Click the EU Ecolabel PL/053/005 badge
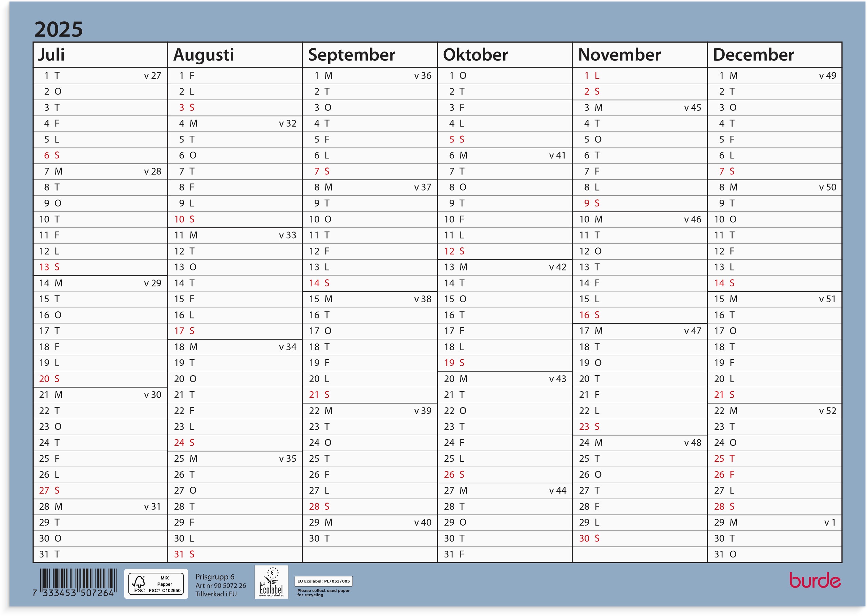The height and width of the screenshot is (616, 867). coord(323,581)
